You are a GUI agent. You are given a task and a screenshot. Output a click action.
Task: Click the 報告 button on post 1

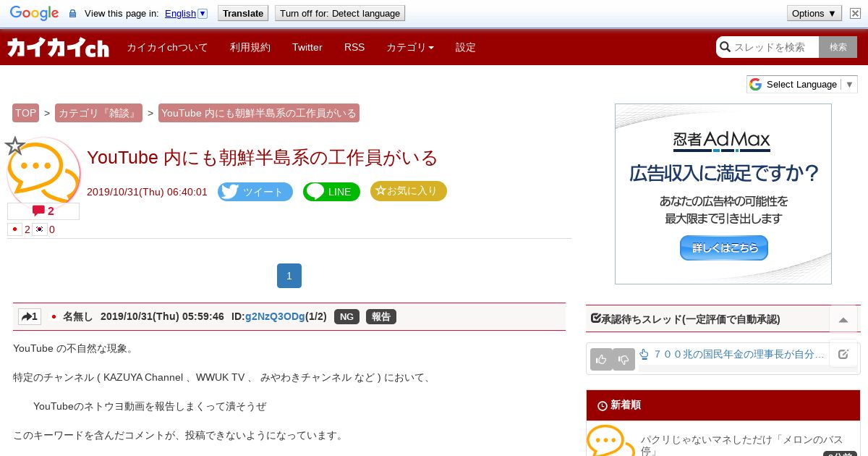(x=381, y=317)
